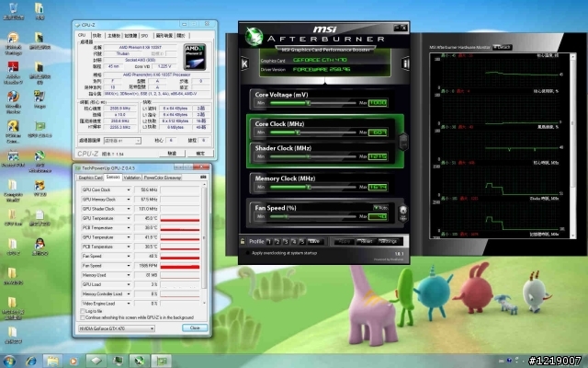This screenshot has height=368, width=588.
Task: Enable Continue refreshing in background checkbox
Action: (83, 317)
